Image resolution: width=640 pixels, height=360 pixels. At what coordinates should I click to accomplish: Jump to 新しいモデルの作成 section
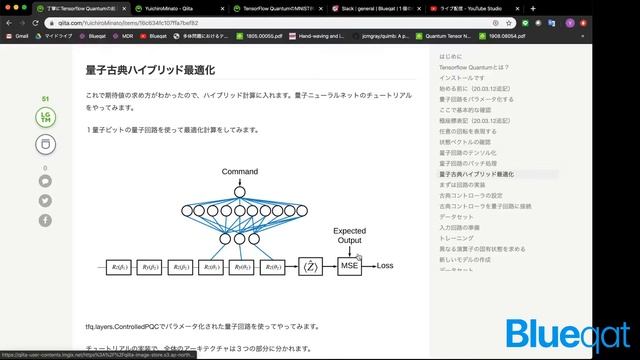pyautogui.click(x=465, y=260)
